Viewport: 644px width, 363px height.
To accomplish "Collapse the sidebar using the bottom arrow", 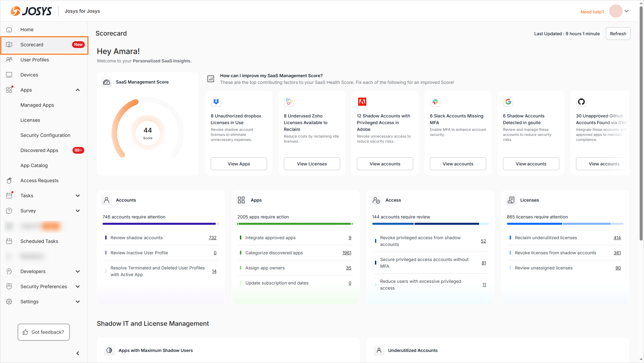I will [78, 353].
